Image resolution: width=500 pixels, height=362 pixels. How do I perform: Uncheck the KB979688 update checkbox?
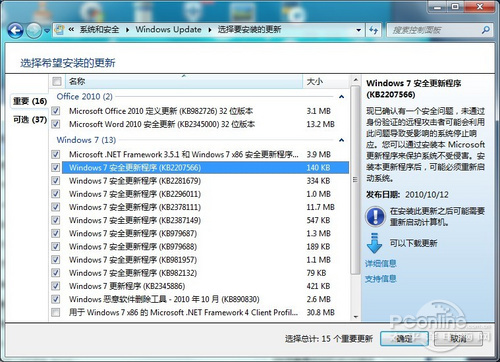point(56,246)
